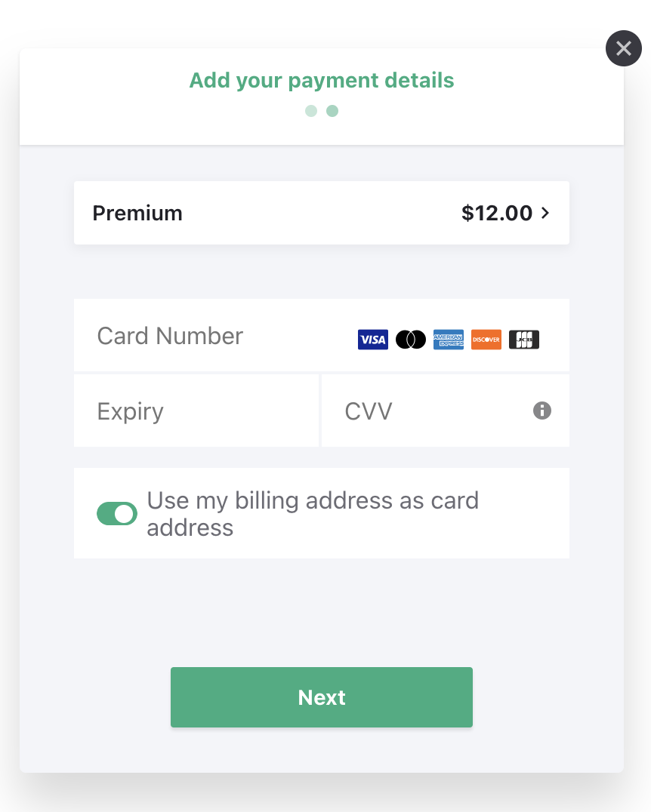Image resolution: width=651 pixels, height=812 pixels.
Task: Expand Premium plan chevron arrow
Action: tap(545, 213)
